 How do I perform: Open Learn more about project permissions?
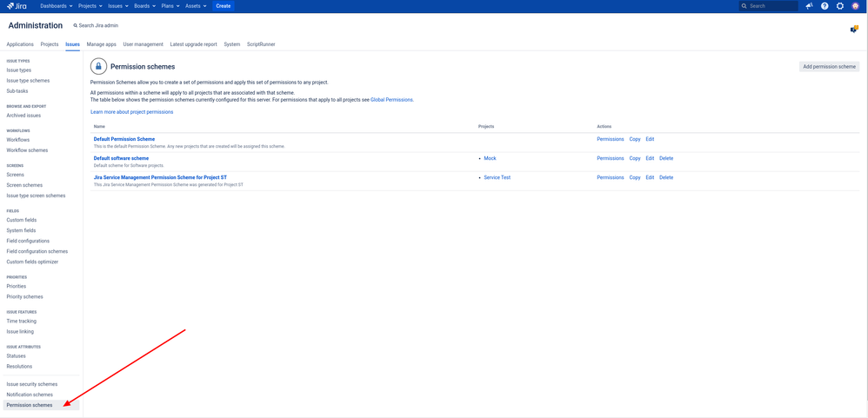(x=131, y=112)
